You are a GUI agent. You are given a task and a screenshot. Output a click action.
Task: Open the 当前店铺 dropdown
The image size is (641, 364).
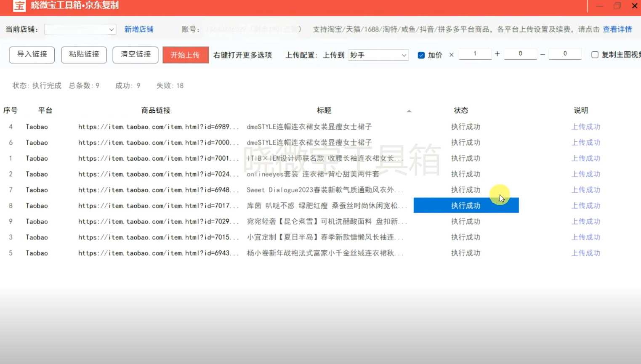coord(80,29)
